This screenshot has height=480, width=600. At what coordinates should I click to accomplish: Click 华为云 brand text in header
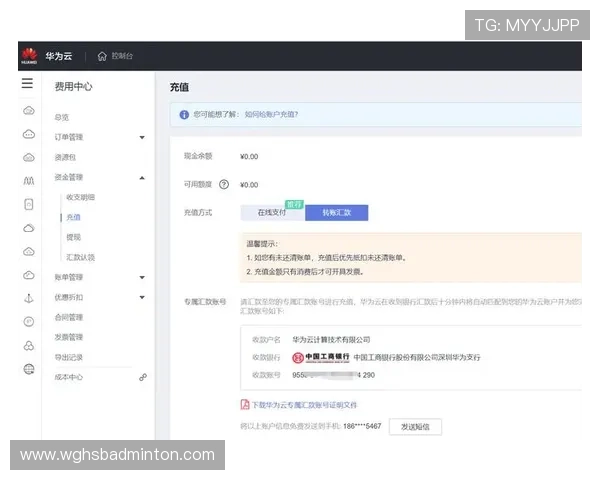(59, 56)
